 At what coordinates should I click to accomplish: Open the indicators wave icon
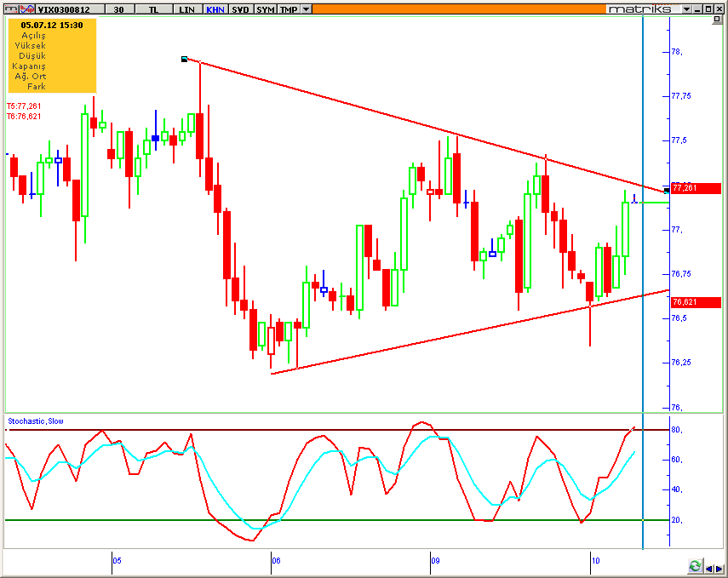[27, 9]
